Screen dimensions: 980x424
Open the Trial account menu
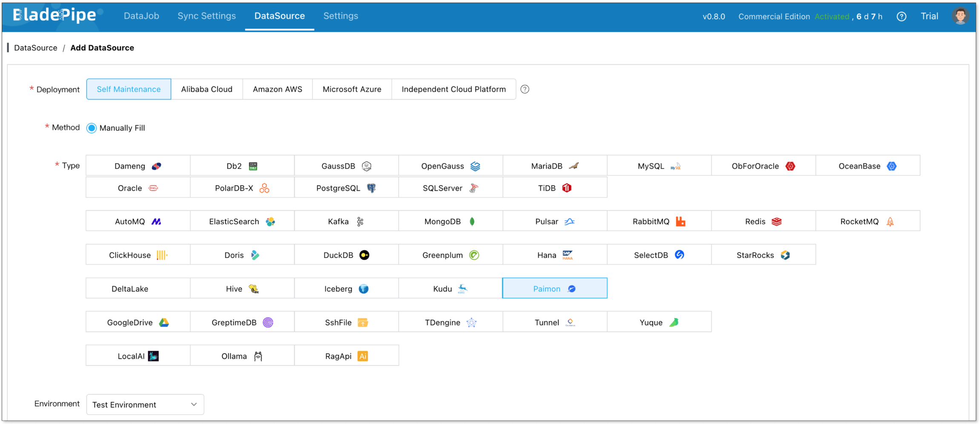[x=929, y=16]
